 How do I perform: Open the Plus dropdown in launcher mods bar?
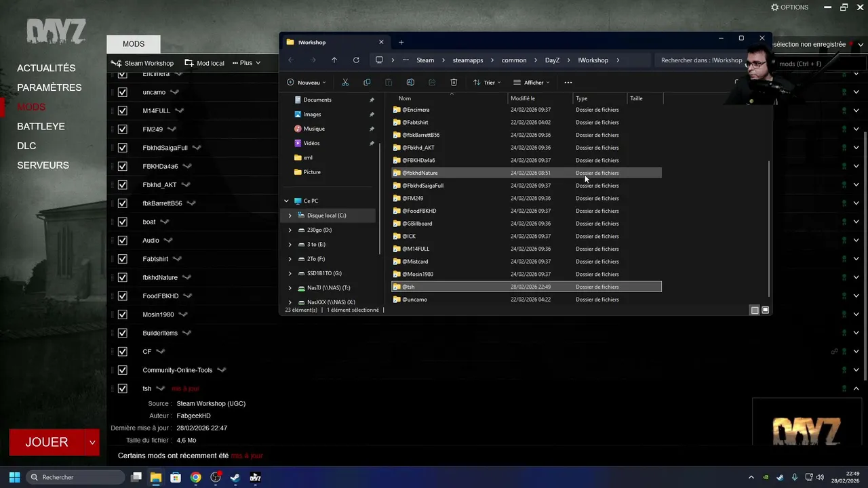[x=246, y=63]
